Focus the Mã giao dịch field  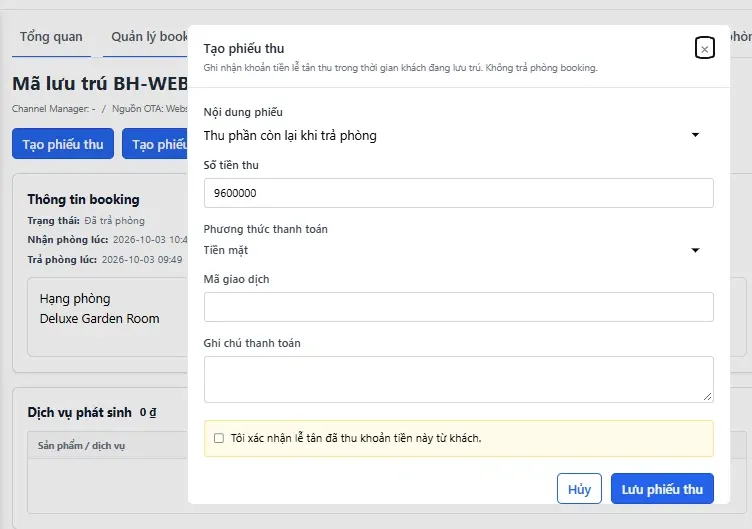point(458,307)
